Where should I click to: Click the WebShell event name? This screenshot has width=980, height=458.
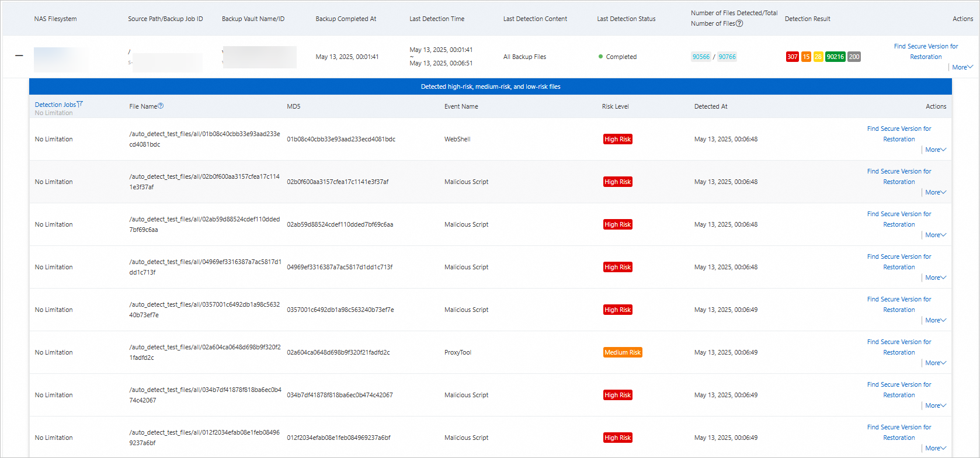coord(457,139)
